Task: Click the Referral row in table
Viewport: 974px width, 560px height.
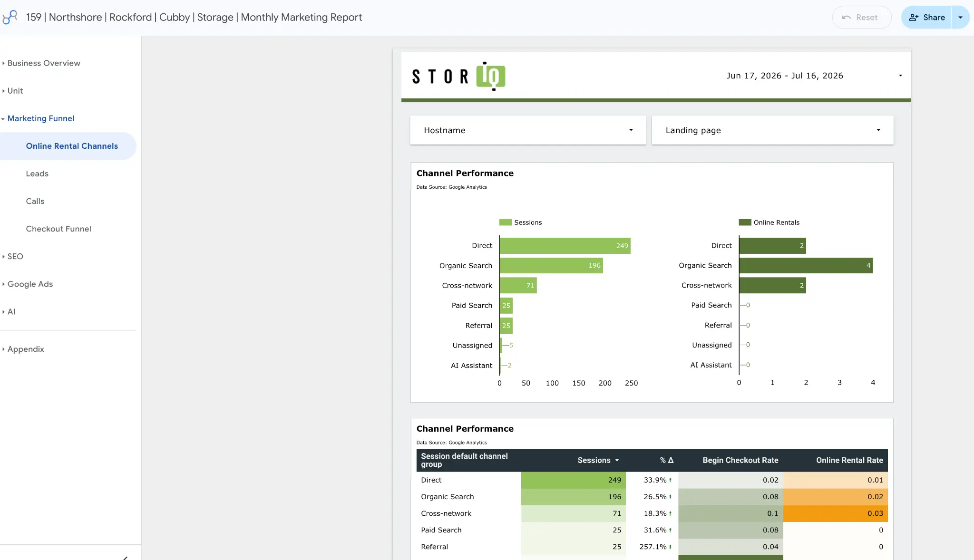Action: click(652, 547)
